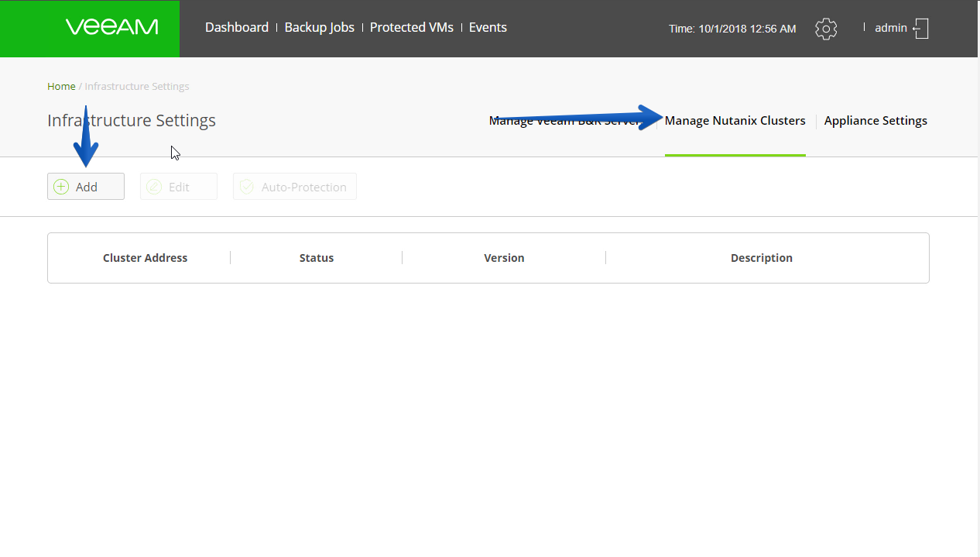Click the Add cluster button

(86, 187)
